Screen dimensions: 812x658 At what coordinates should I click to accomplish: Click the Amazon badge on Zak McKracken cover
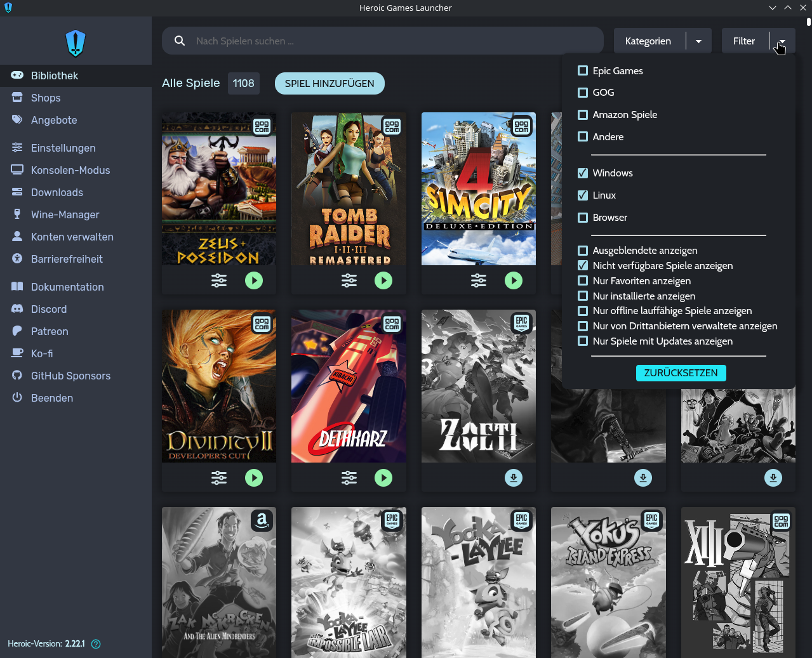(x=262, y=520)
